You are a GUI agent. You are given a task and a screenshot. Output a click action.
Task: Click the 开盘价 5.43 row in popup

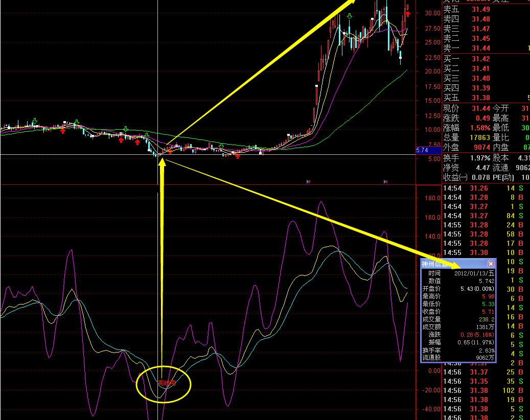click(458, 289)
